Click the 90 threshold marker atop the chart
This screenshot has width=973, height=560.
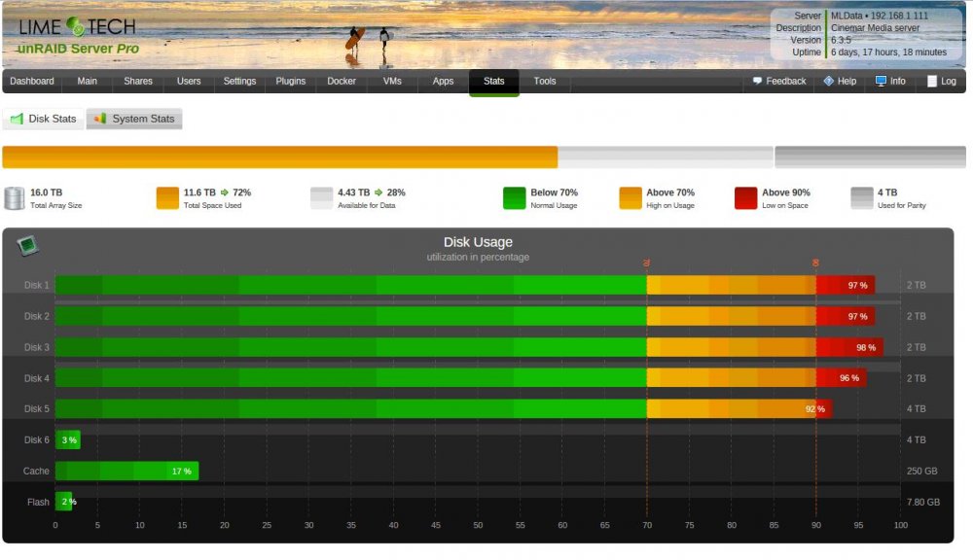(815, 262)
